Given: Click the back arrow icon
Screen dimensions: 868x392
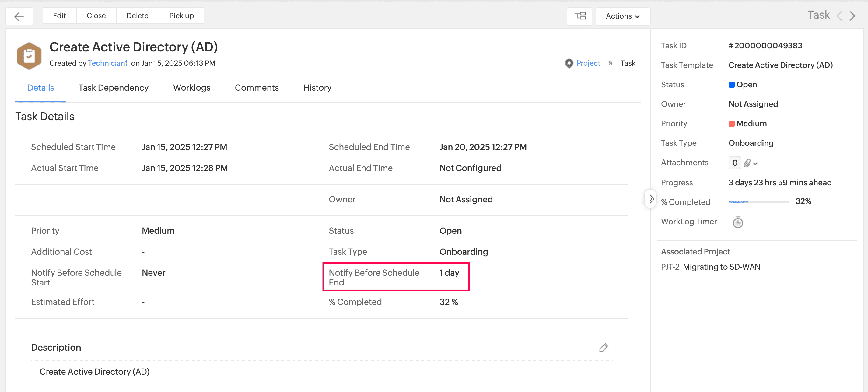Looking at the screenshot, I should [19, 16].
